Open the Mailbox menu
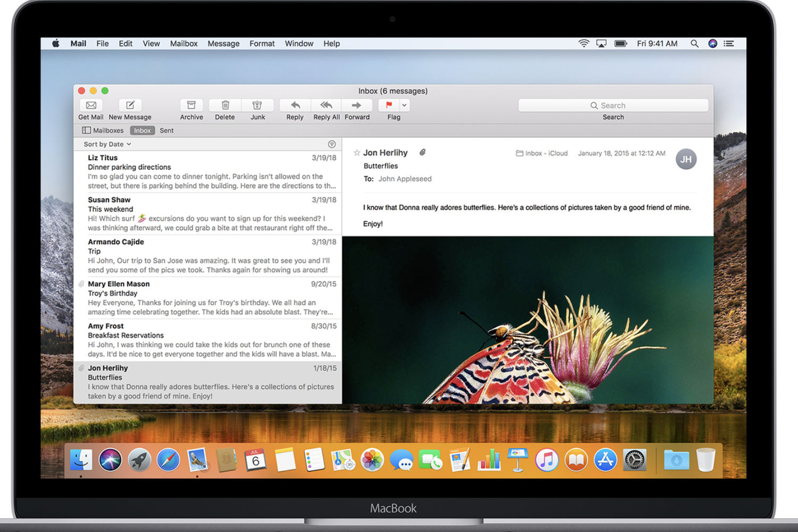This screenshot has width=798, height=532. point(184,44)
